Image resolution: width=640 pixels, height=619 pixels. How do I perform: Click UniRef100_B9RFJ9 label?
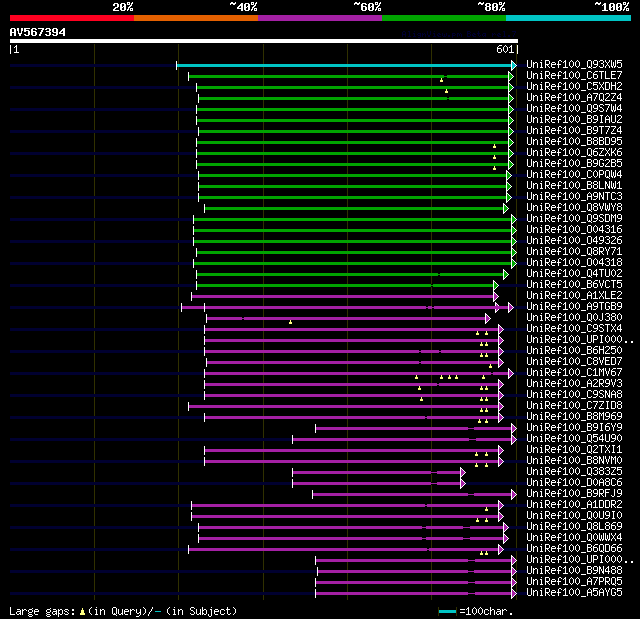[574, 494]
